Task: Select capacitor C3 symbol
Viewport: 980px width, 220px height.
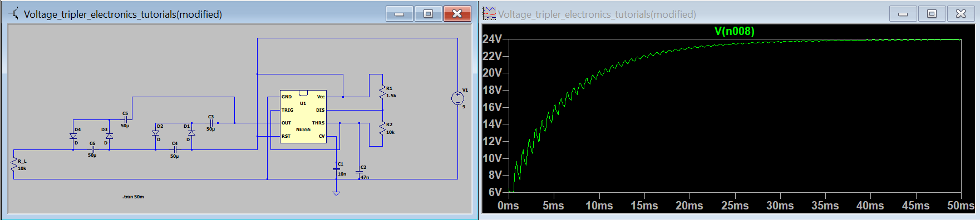Action: pyautogui.click(x=211, y=123)
